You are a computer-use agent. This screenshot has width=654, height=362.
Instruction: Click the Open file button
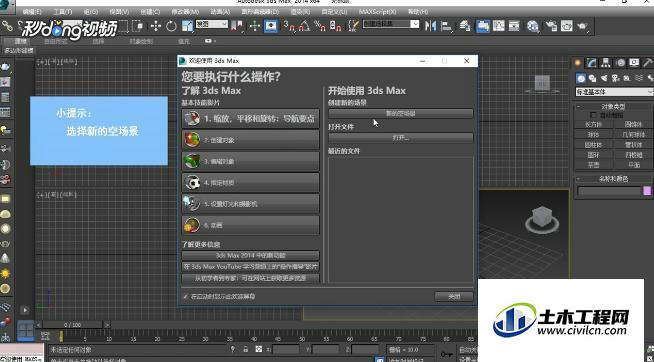pyautogui.click(x=400, y=138)
